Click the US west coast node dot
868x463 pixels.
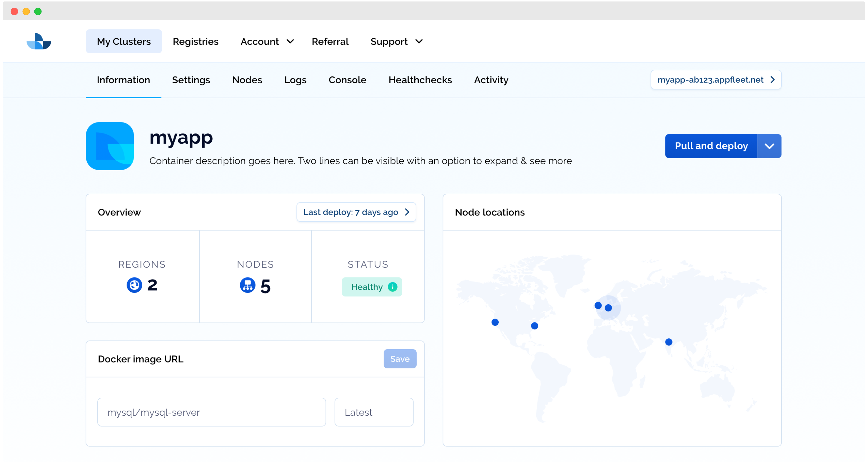pyautogui.click(x=495, y=322)
